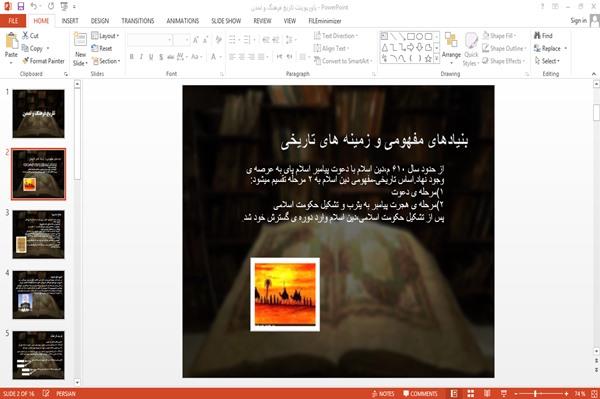This screenshot has height=399, width=600.
Task: Switch to Slide Sorter view
Action: 471,394
